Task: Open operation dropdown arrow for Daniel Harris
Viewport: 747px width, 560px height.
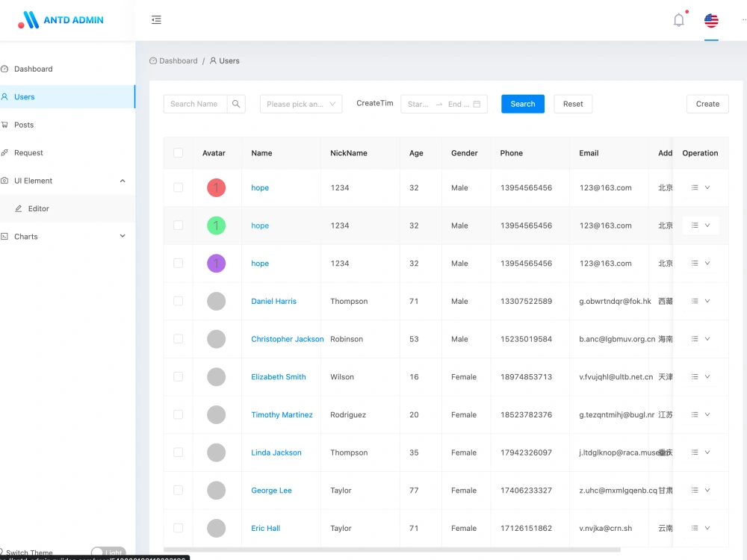Action: pos(707,301)
